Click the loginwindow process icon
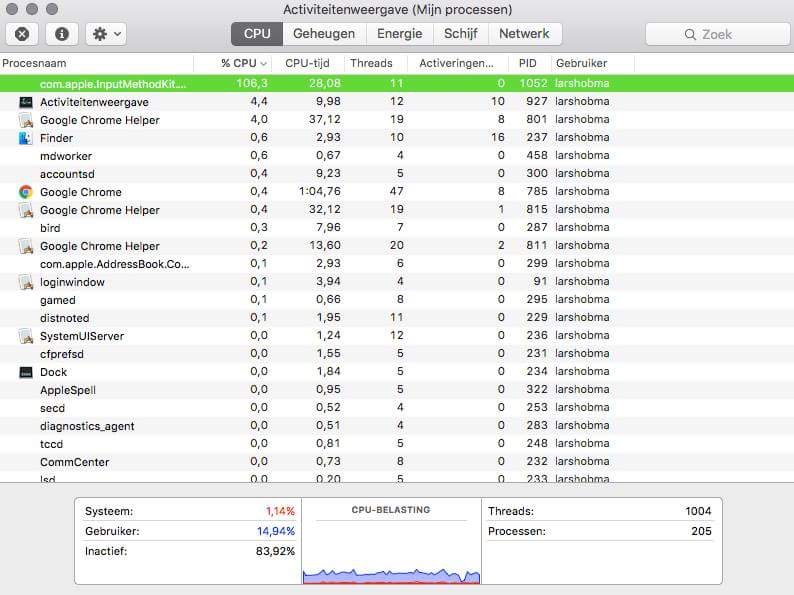Screen dimensions: 794x595 click(x=25, y=282)
